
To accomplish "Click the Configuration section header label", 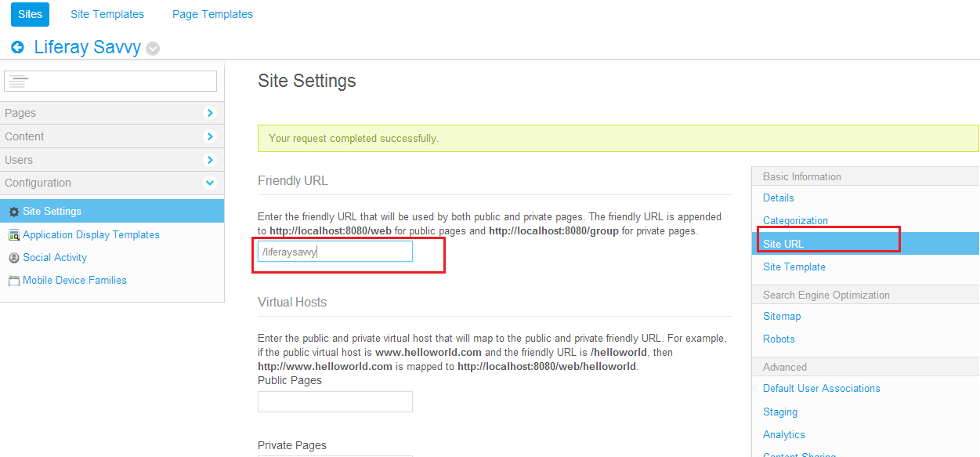I will tap(38, 183).
